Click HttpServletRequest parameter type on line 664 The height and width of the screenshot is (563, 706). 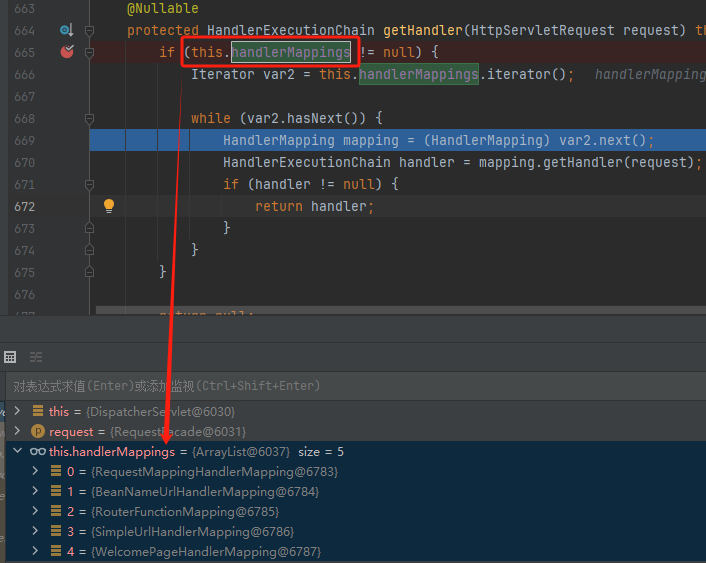tap(543, 30)
